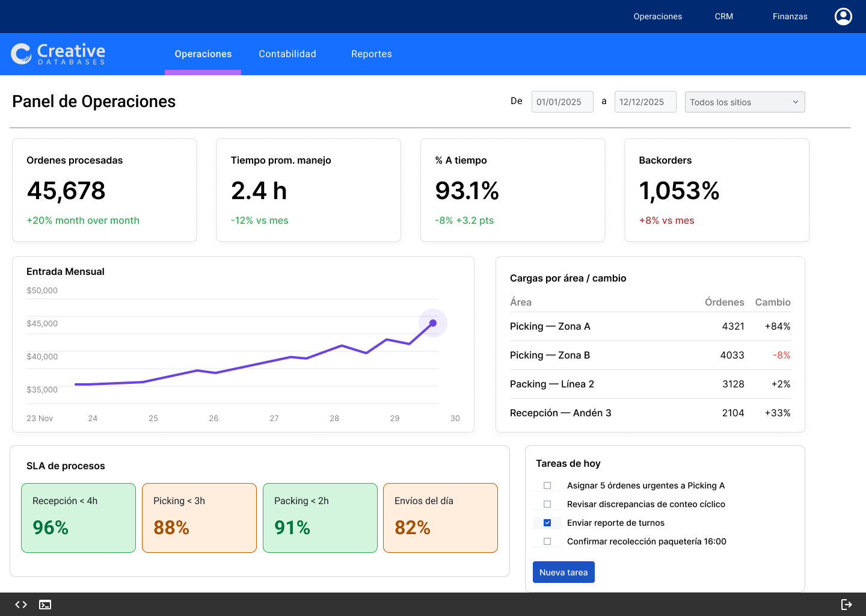Go to Finanzas in top bar
Image resolution: width=866 pixels, height=616 pixels.
pos(790,16)
